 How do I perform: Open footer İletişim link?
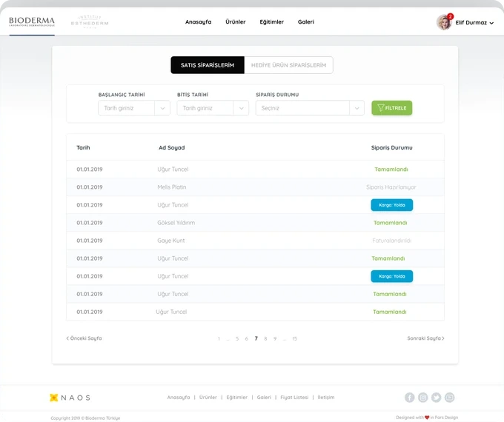coord(326,398)
